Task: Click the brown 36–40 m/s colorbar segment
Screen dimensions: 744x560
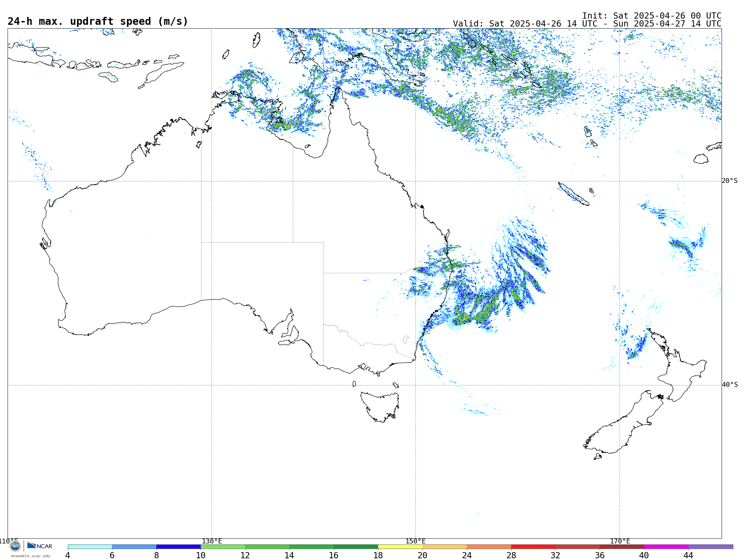Action: point(622,547)
